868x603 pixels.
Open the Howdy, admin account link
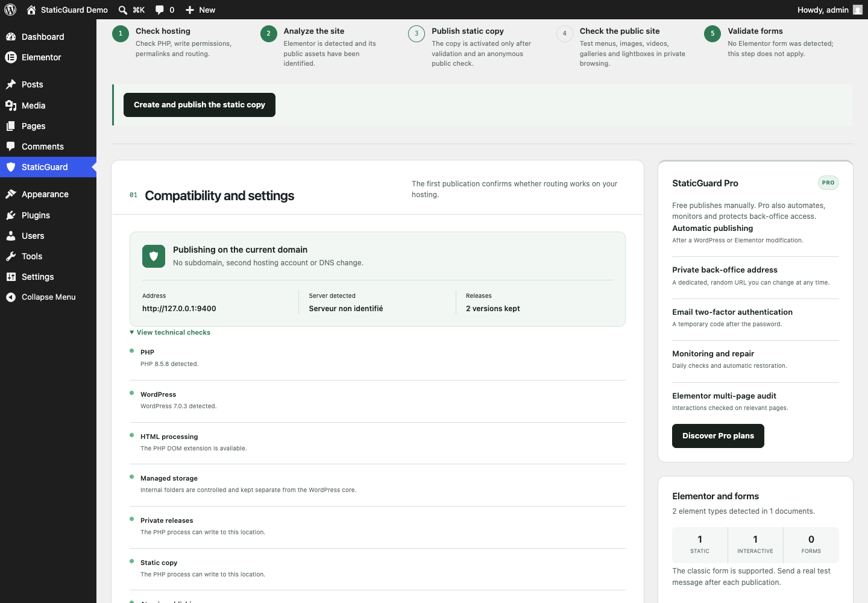[x=830, y=10]
